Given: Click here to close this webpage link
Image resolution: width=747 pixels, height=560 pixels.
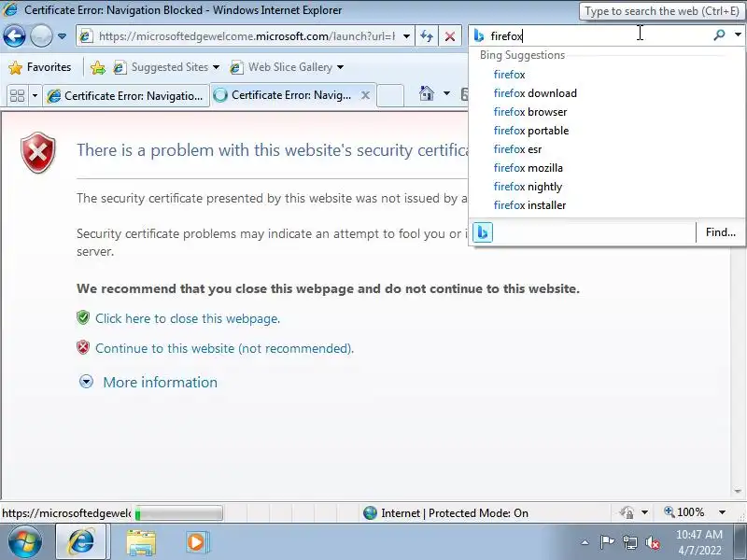Looking at the screenshot, I should click(x=188, y=318).
